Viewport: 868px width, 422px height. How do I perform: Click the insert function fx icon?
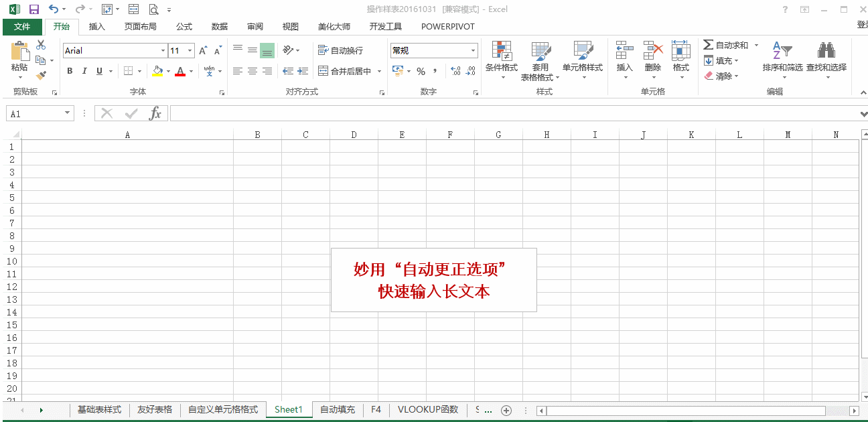coord(155,113)
